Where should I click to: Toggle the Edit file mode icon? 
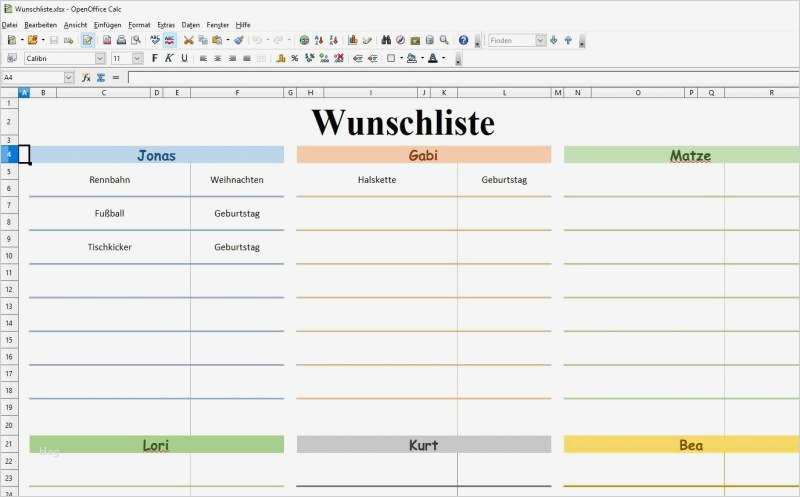click(x=88, y=40)
